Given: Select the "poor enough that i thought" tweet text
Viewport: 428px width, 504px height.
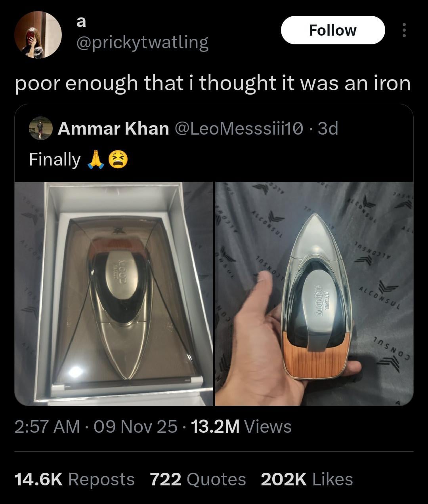Looking at the screenshot, I should pos(212,83).
